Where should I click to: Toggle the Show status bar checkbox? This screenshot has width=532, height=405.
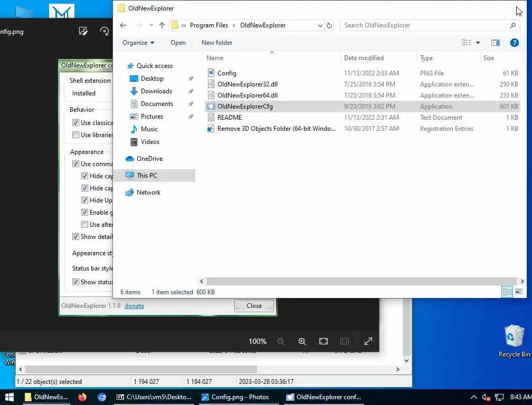click(75, 282)
